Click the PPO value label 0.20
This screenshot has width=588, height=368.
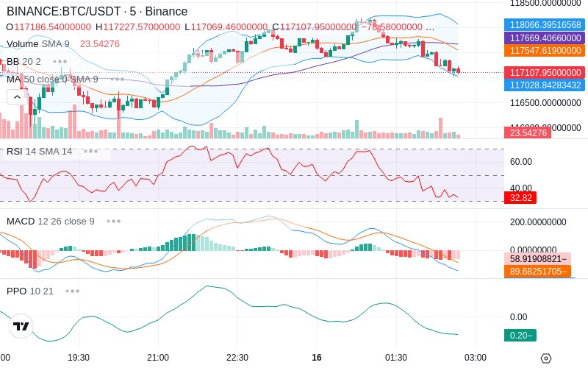520,336
